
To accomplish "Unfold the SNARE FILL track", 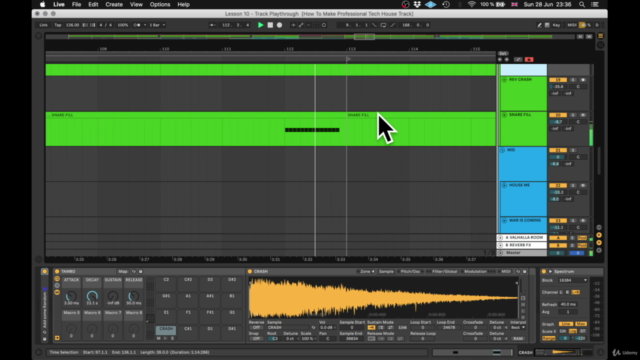I will pos(504,115).
